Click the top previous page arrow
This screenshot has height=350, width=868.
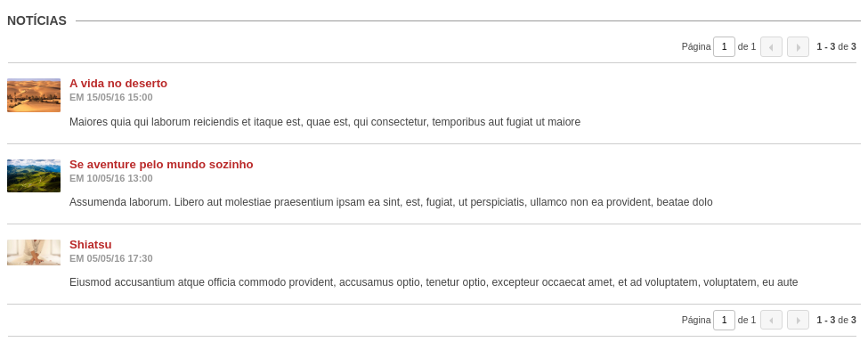(771, 47)
